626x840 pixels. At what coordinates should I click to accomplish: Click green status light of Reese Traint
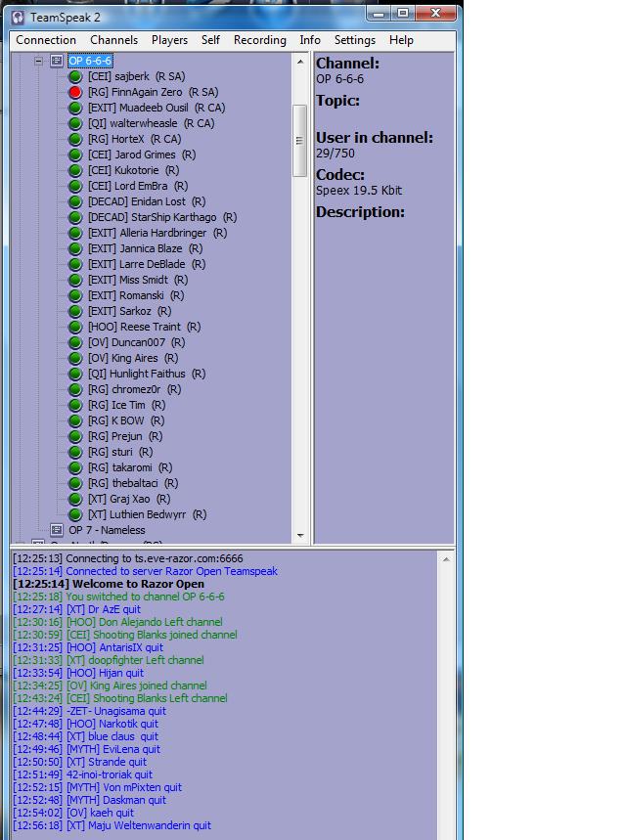[x=75, y=327]
